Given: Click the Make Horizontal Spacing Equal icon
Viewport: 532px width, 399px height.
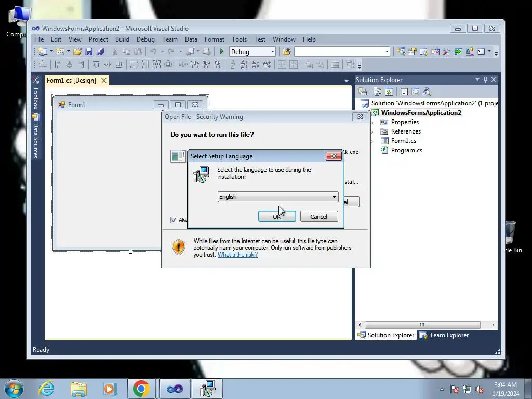Looking at the screenshot, I should coord(183,64).
